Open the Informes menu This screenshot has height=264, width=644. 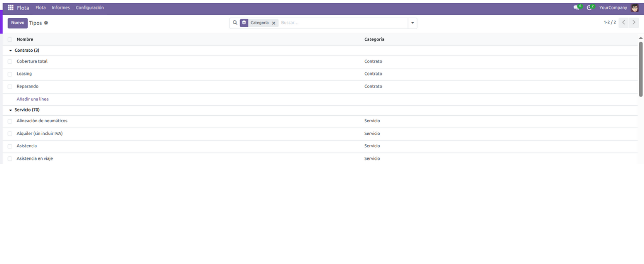point(61,8)
